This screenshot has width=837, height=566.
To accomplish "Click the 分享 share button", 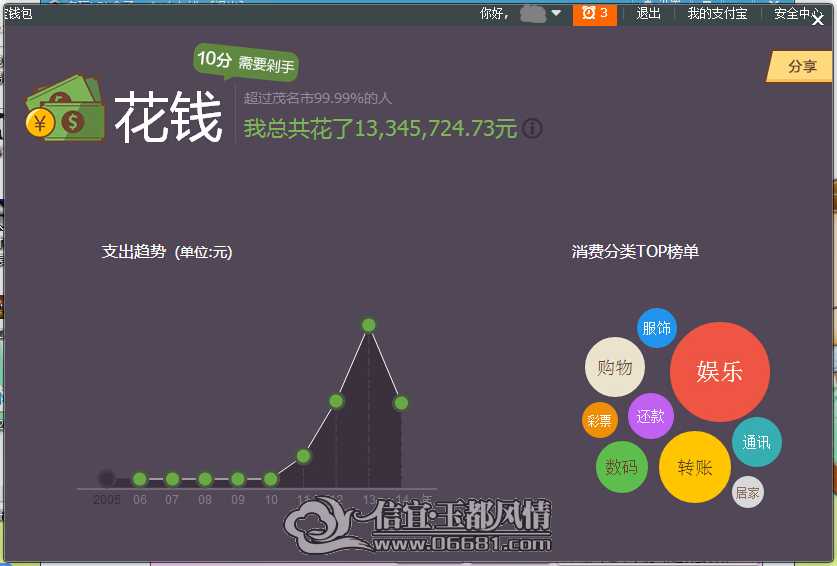I will [800, 66].
